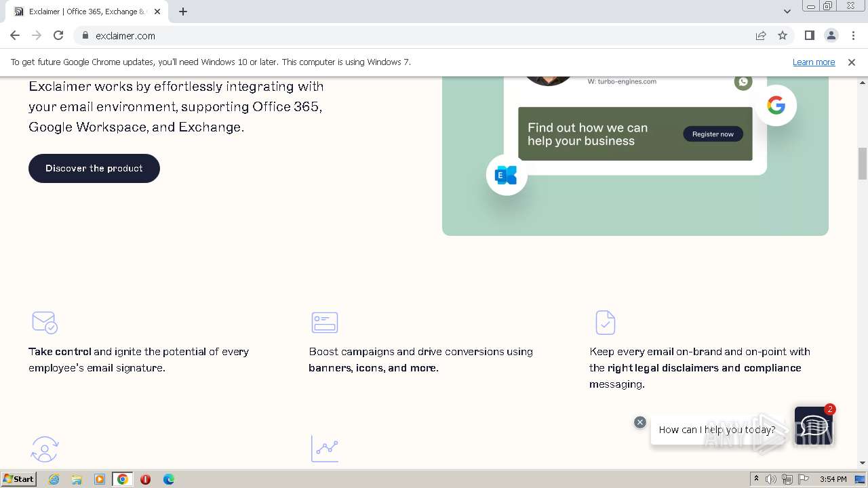Screen dimensions: 868x488
Task: Click the Google logo icon
Action: pyautogui.click(x=776, y=105)
